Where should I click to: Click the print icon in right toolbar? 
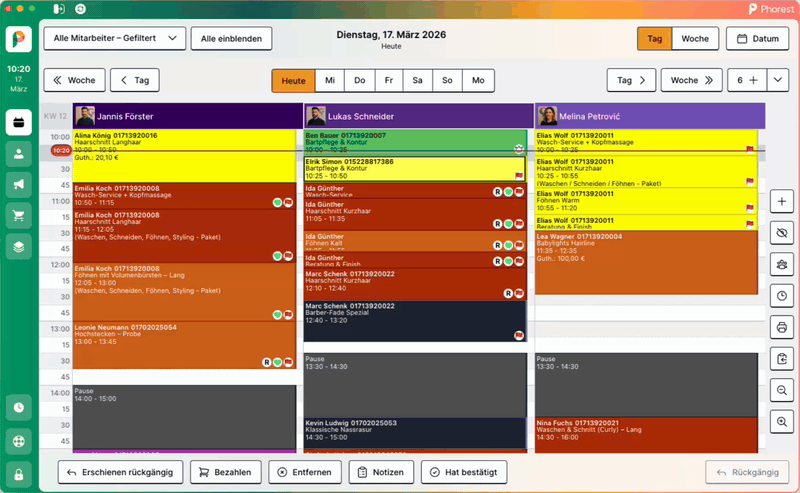pyautogui.click(x=782, y=327)
